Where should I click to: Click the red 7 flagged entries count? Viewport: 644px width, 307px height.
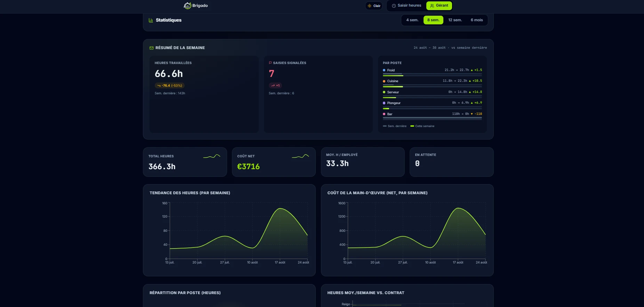[x=272, y=74]
